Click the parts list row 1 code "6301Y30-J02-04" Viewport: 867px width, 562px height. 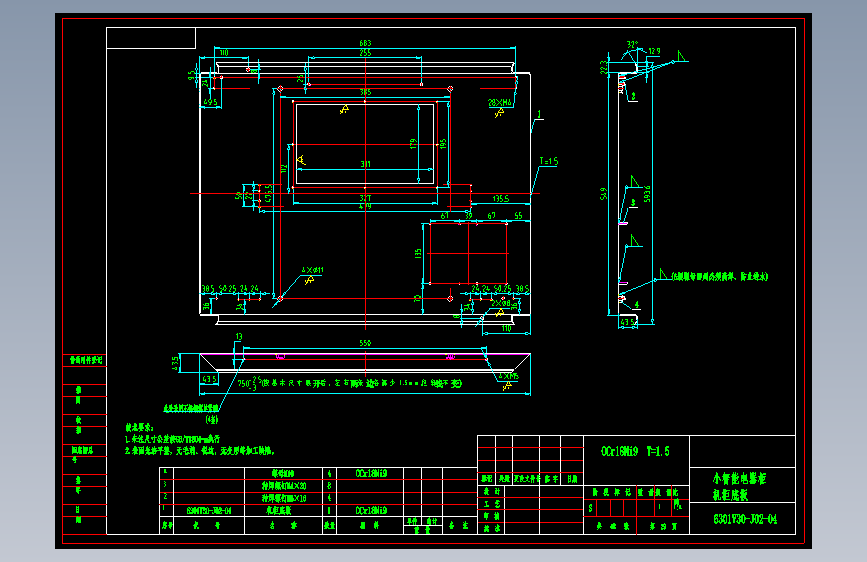coord(208,511)
